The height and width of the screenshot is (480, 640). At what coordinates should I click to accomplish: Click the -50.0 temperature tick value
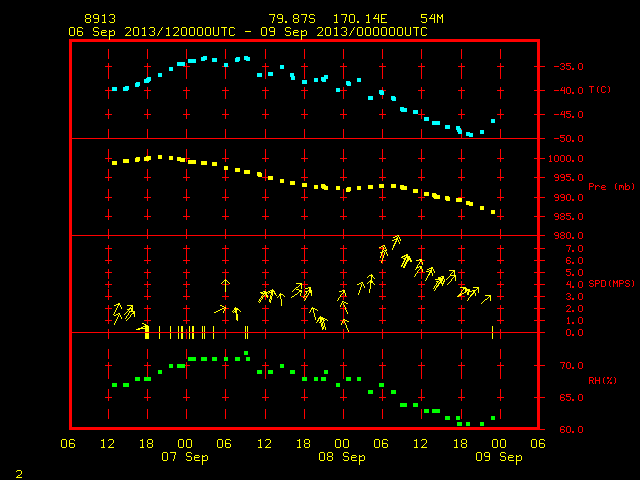568,139
